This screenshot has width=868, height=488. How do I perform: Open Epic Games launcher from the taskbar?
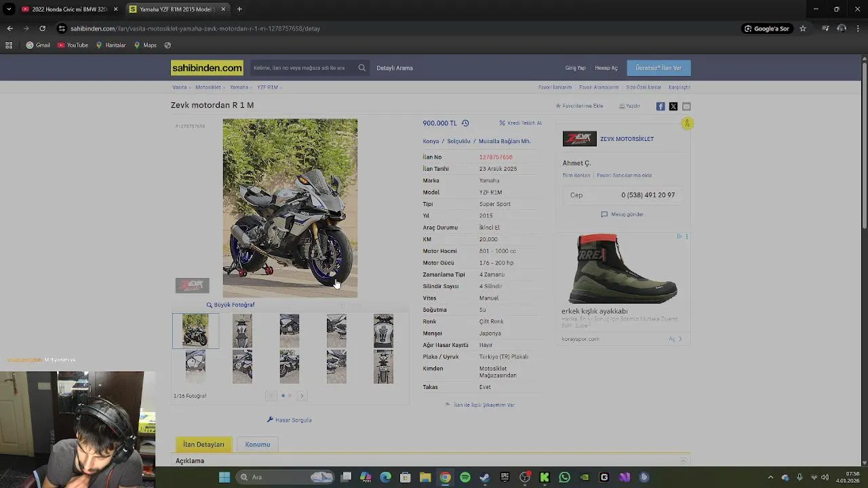pos(505,477)
